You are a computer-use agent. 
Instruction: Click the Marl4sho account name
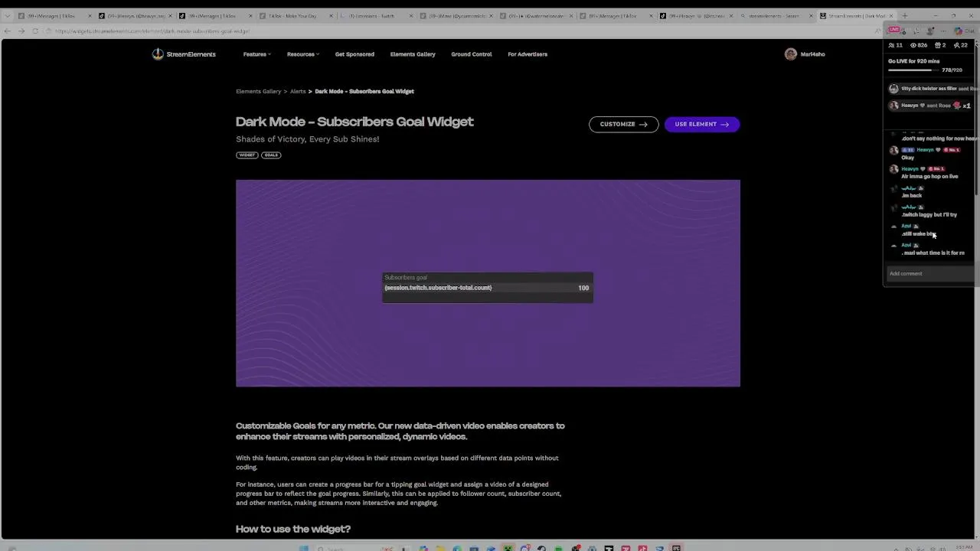(812, 54)
